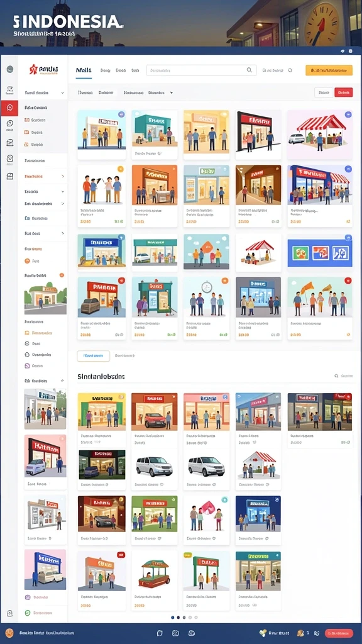Click the red star logo in the sidebar header
The width and height of the screenshot is (362, 644).
click(x=33, y=69)
